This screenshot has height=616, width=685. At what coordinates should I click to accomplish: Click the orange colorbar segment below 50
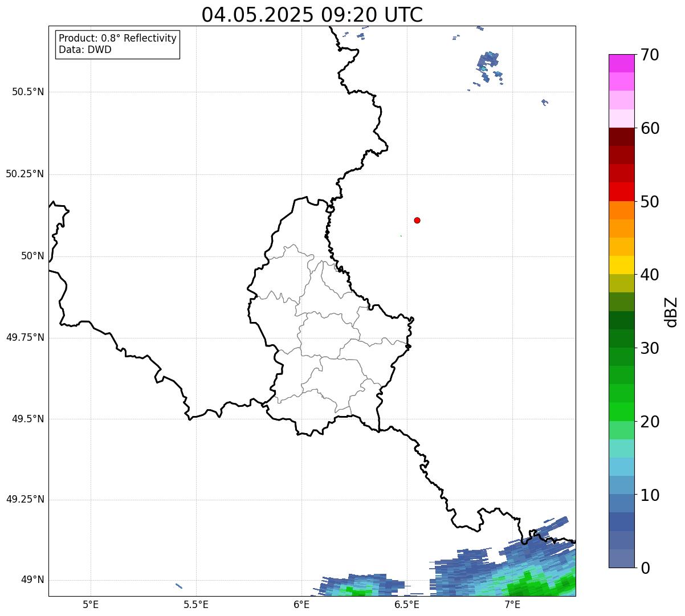tap(622, 210)
